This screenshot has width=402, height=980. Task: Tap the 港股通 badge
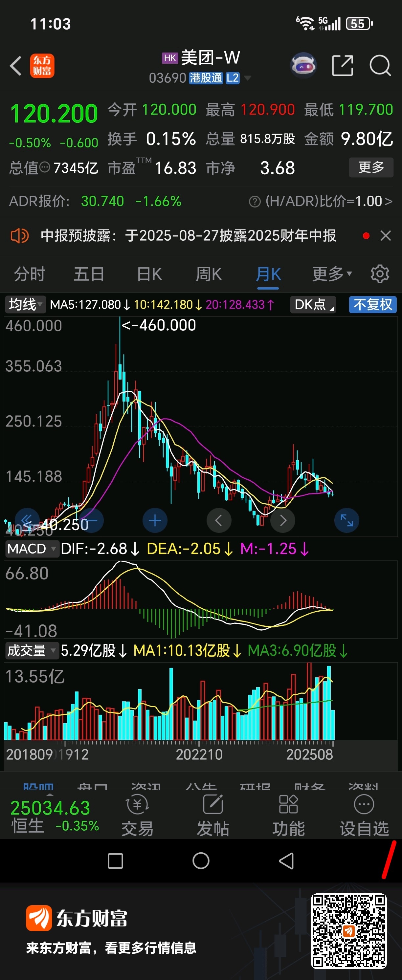click(206, 78)
